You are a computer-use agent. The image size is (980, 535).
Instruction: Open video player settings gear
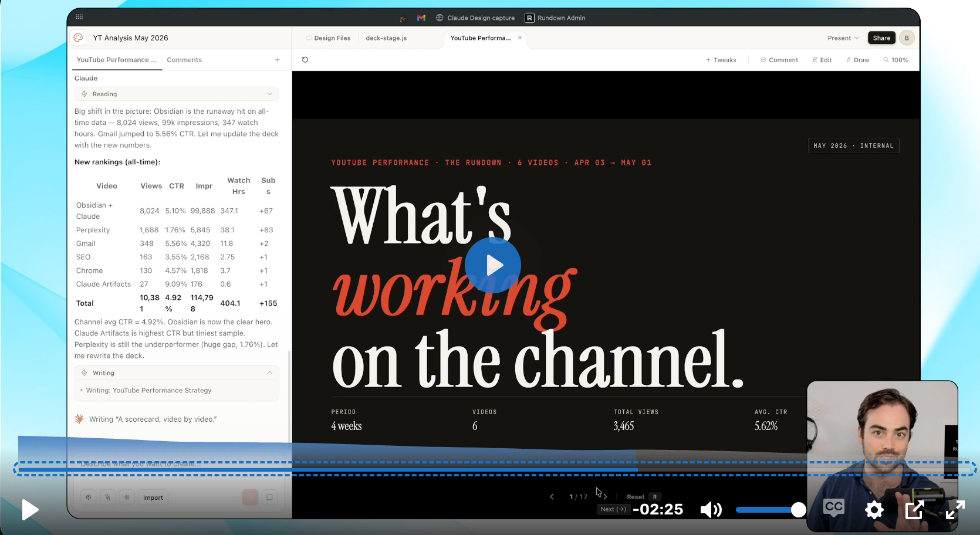click(x=874, y=510)
